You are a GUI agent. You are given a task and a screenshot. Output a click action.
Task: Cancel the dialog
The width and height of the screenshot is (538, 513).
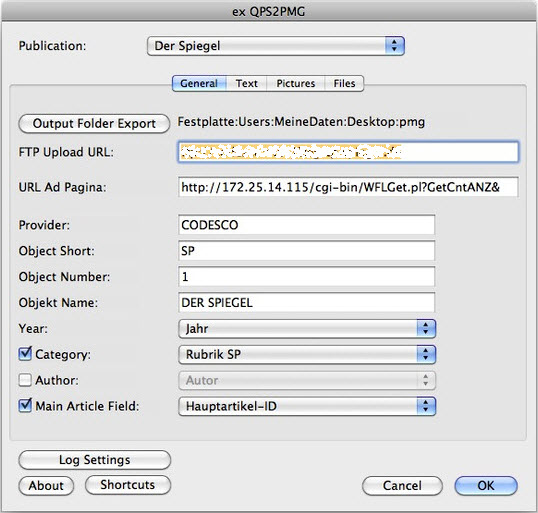pos(402,486)
